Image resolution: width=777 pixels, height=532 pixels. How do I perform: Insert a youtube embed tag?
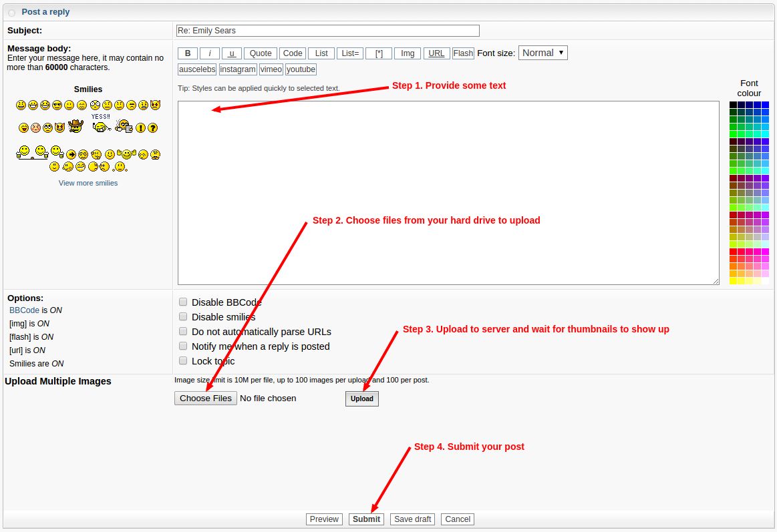pyautogui.click(x=301, y=69)
